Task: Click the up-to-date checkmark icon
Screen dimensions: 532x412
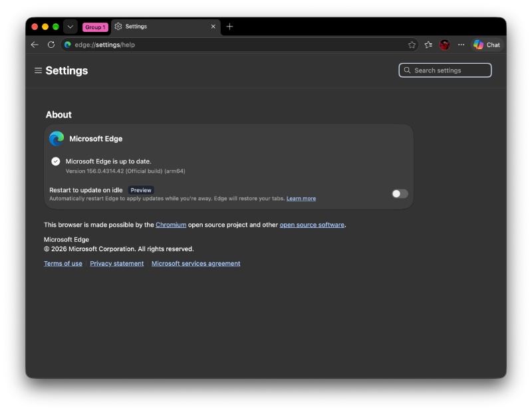Action: [56, 161]
